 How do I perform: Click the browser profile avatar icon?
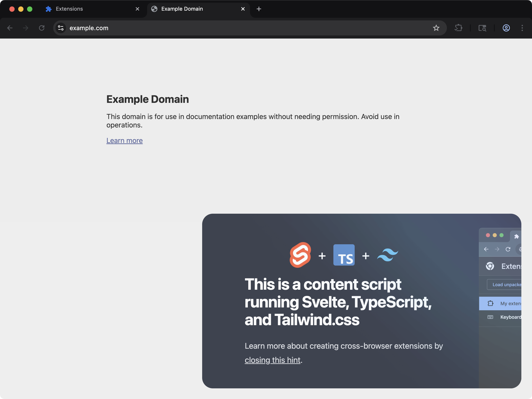[506, 28]
